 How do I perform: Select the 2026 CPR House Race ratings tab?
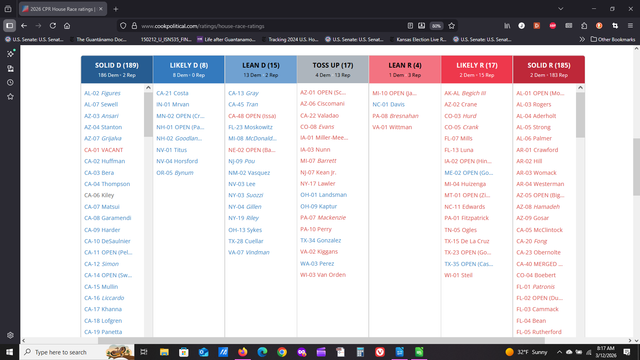63,9
